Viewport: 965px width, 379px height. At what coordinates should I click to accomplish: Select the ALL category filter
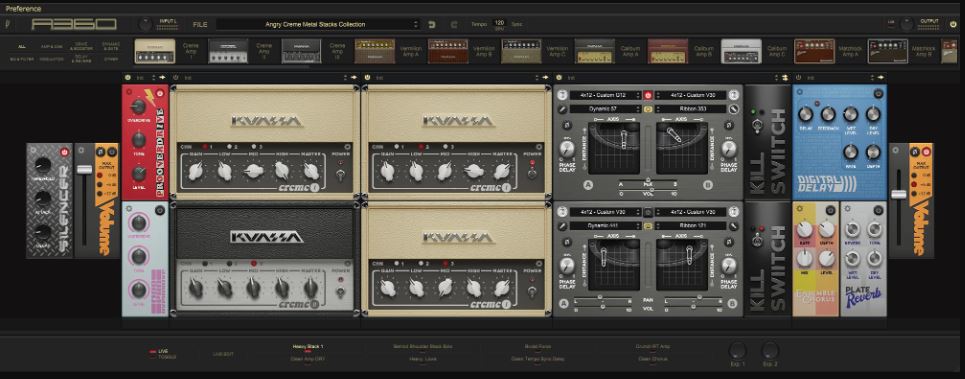point(22,47)
